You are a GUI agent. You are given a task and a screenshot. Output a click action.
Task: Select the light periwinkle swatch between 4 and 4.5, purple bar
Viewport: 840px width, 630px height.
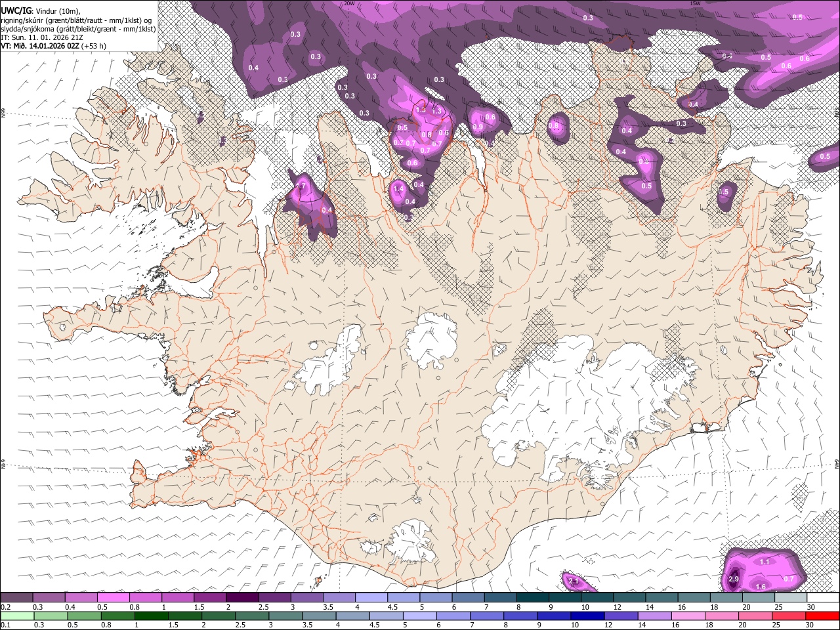tap(371, 597)
